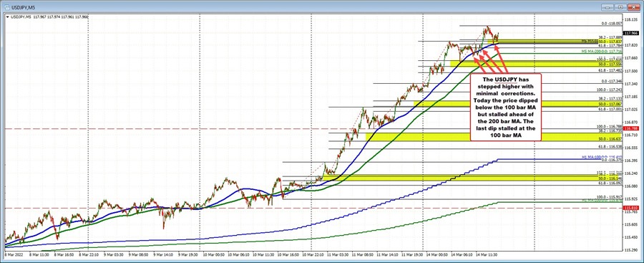
Task: Click the chart window icon beside USDJPY,M5 title
Action: [x=6, y=7]
